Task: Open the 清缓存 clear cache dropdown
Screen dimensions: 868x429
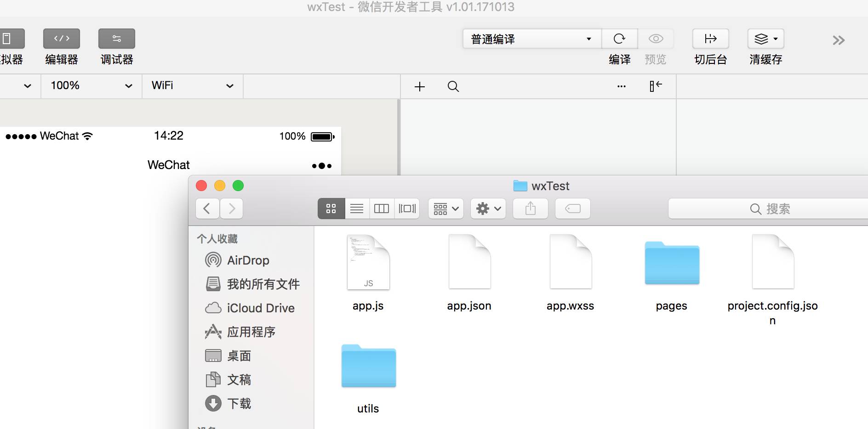Action: click(x=766, y=39)
